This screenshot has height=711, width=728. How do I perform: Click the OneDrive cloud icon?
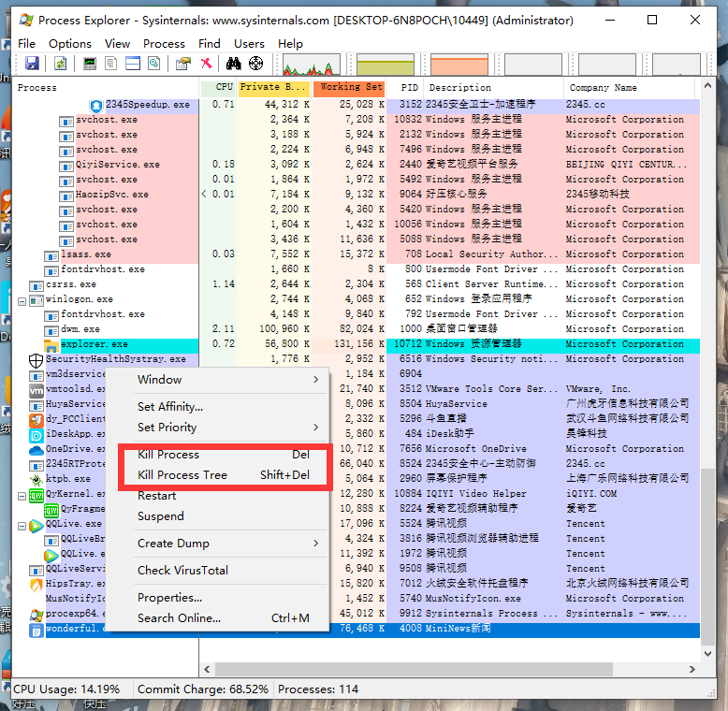tap(36, 450)
